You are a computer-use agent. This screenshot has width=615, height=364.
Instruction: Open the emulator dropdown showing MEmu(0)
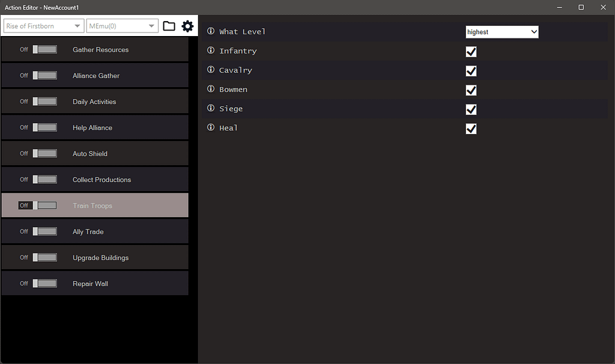tap(122, 26)
